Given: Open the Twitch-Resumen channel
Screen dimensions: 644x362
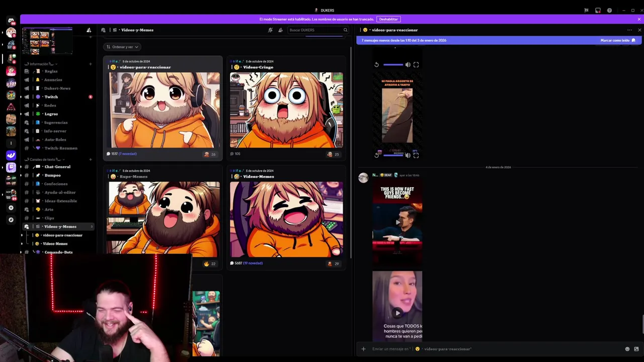Looking at the screenshot, I should (58, 148).
